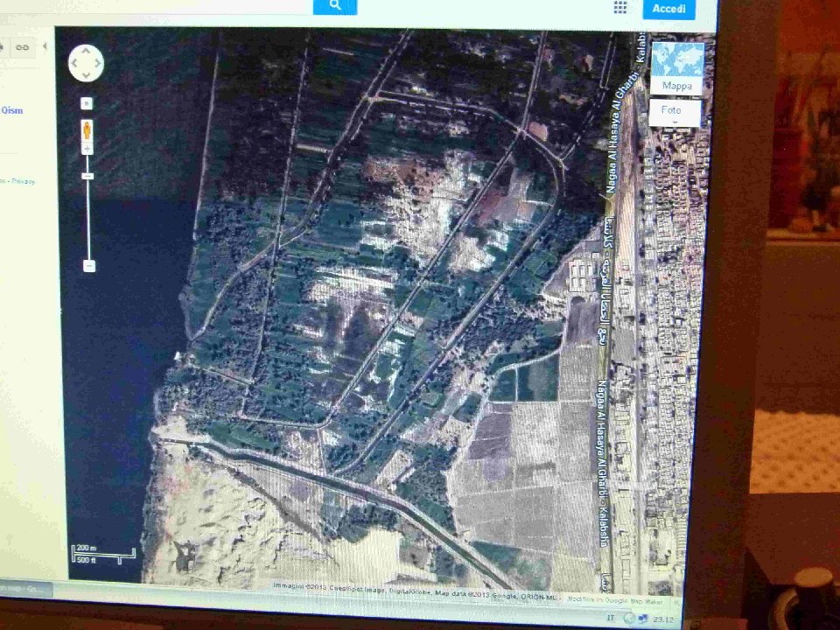Click the Accedi sign-in button
Viewport: 840px width, 630px height.
point(668,9)
